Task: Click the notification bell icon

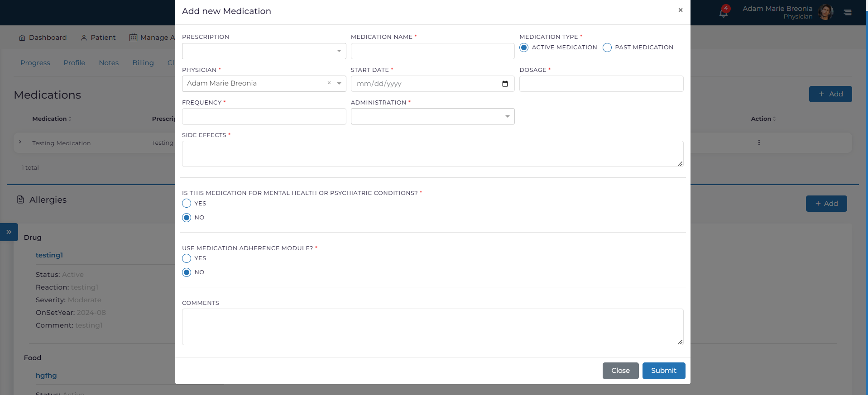Action: pos(723,13)
